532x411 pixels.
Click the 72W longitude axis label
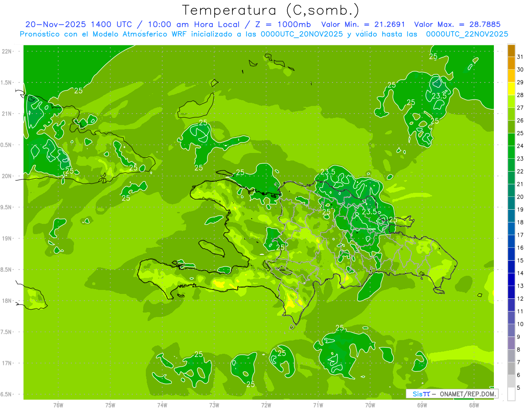[x=266, y=405]
